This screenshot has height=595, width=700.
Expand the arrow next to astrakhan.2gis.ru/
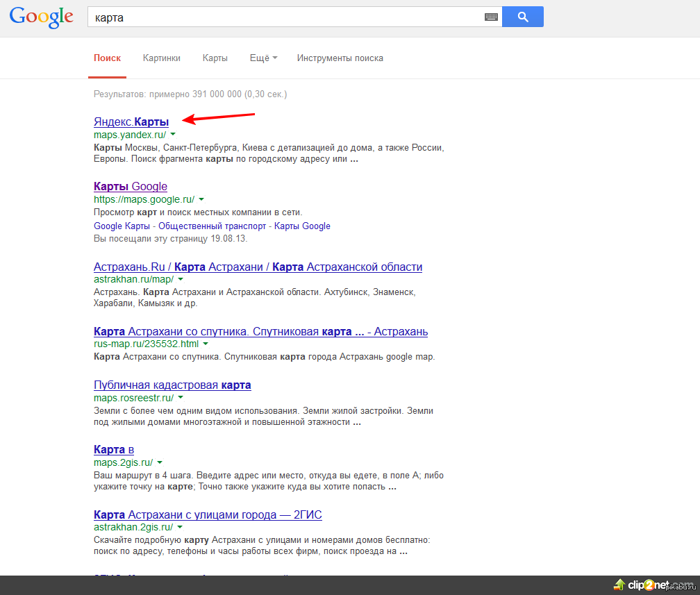180,527
